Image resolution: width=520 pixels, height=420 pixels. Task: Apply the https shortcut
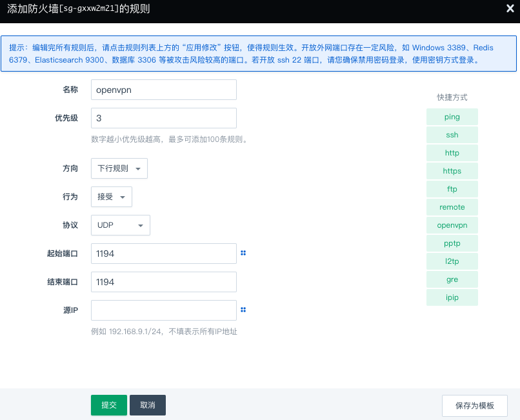pyautogui.click(x=452, y=171)
